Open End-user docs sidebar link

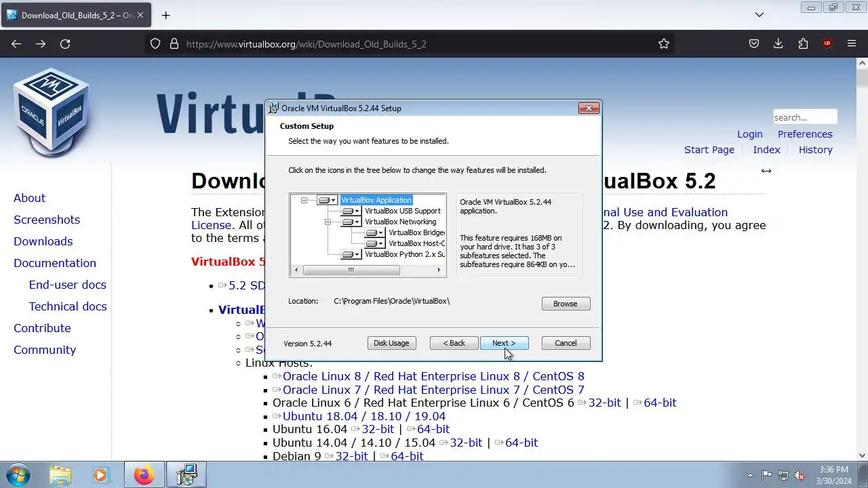68,285
